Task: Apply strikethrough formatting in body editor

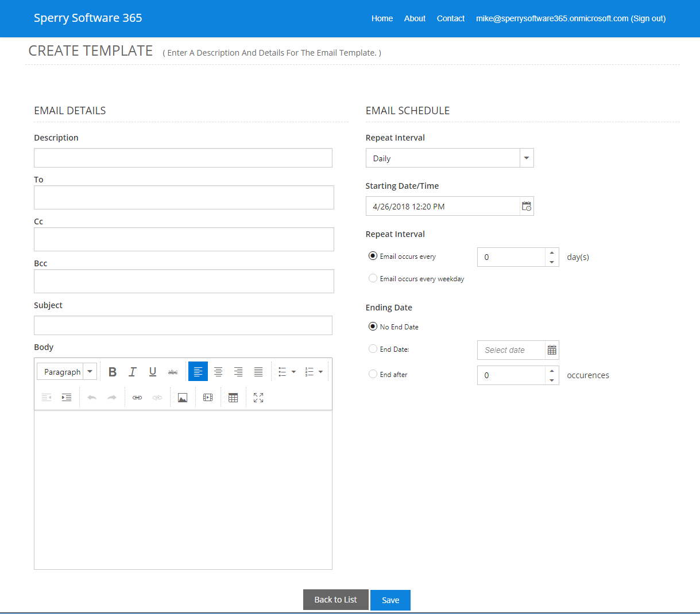Action: (173, 372)
